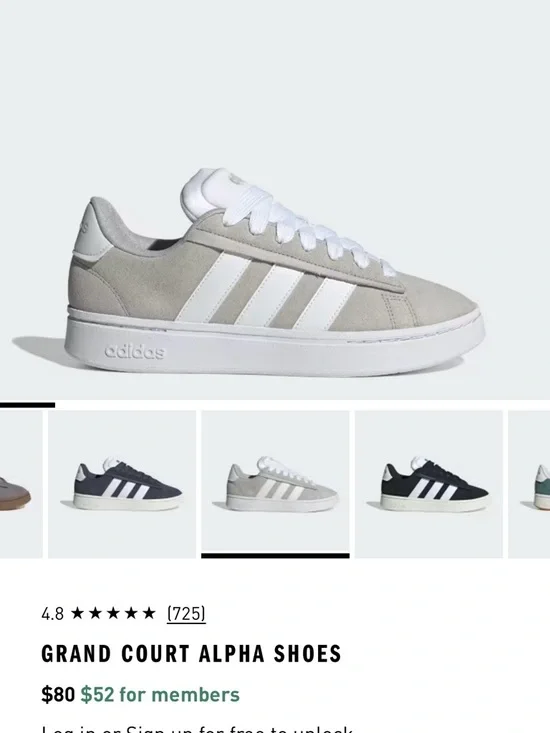
Task: Choose the black shoe color thumbnail
Action: (x=429, y=484)
